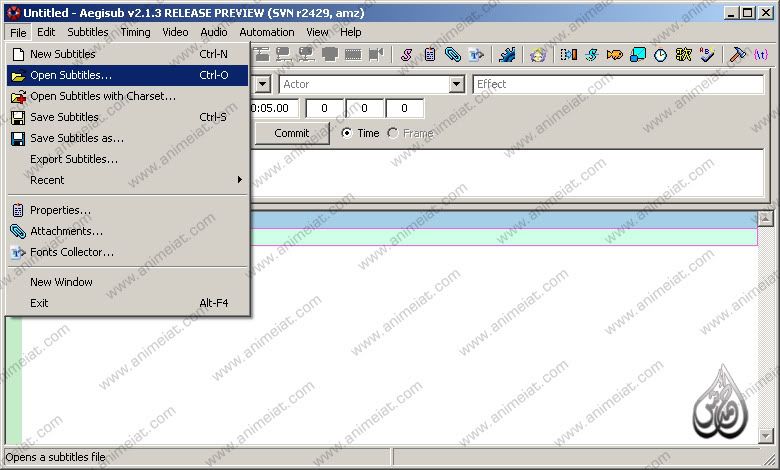Select the green subtitle grid row

coord(503,237)
